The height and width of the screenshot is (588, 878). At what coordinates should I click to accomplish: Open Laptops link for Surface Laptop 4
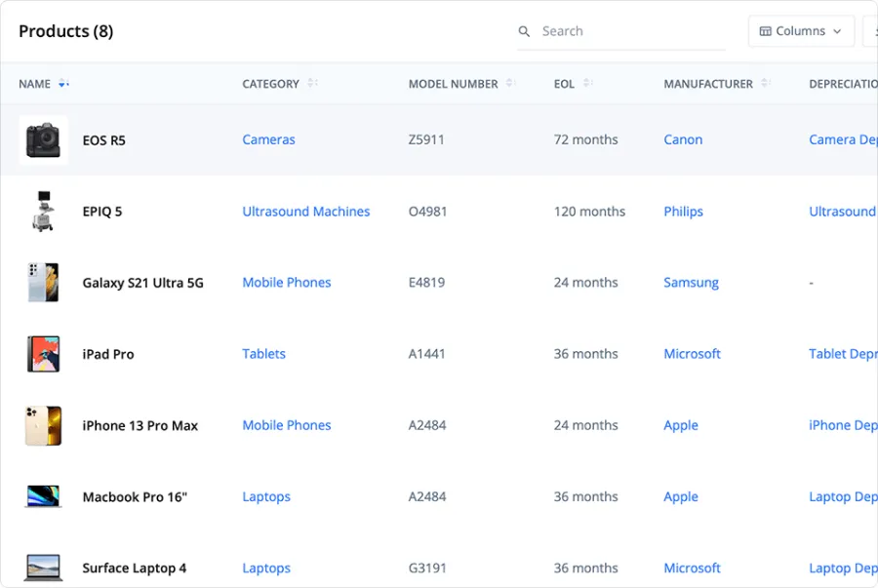(266, 568)
